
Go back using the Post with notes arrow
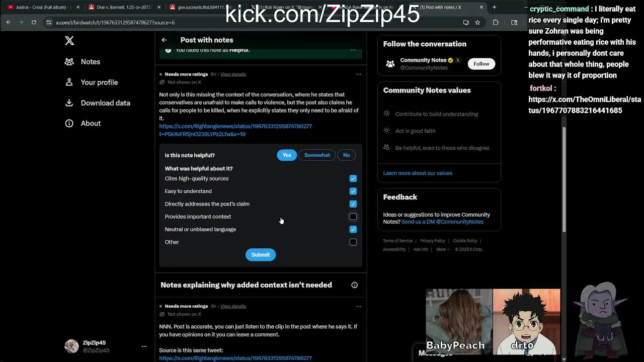point(165,40)
